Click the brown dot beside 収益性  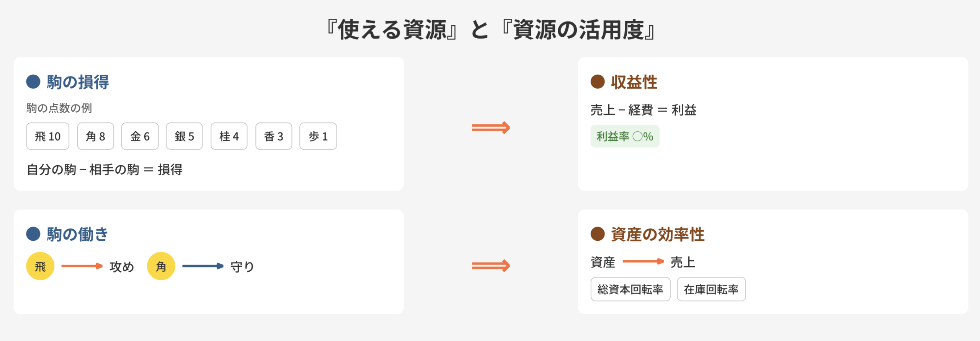click(x=598, y=82)
